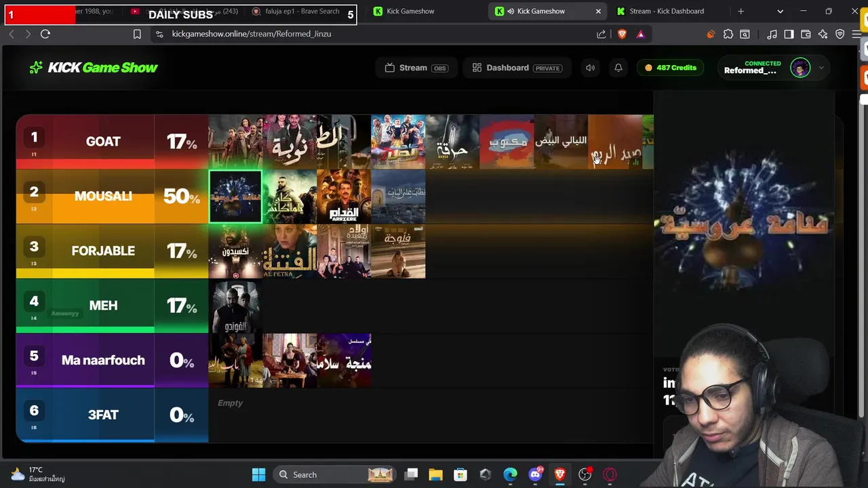The image size is (868, 488).
Task: Select the GOAT tier label
Action: pos(103,142)
